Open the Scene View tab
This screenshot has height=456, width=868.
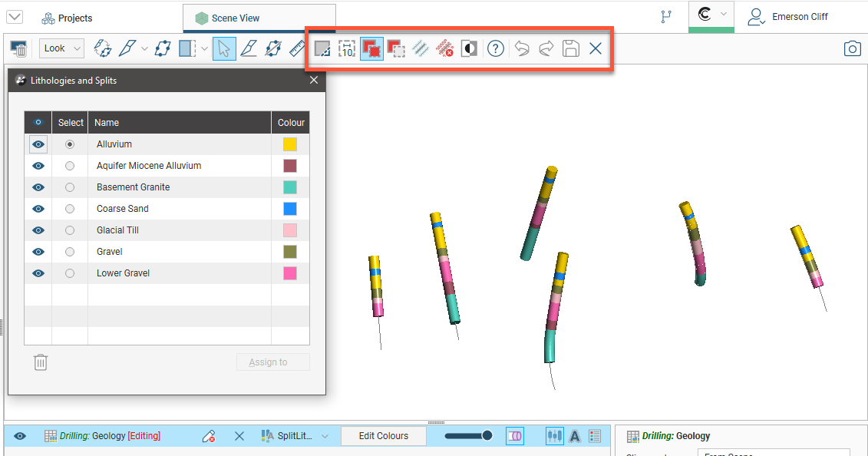236,18
